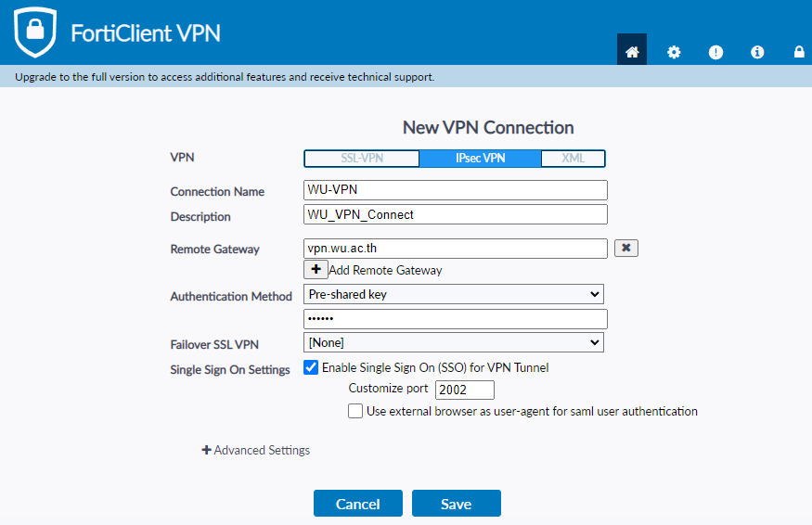Switch to the SSL-VPN tab

click(362, 159)
